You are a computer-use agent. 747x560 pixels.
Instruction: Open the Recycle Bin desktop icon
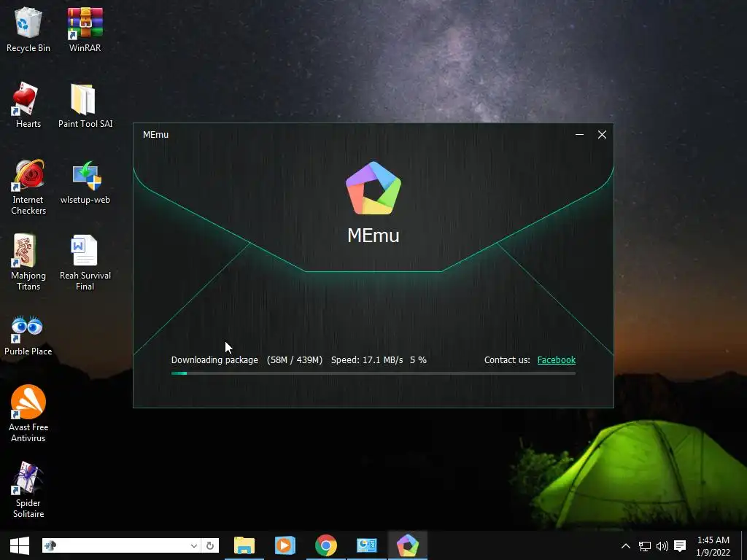point(28,29)
